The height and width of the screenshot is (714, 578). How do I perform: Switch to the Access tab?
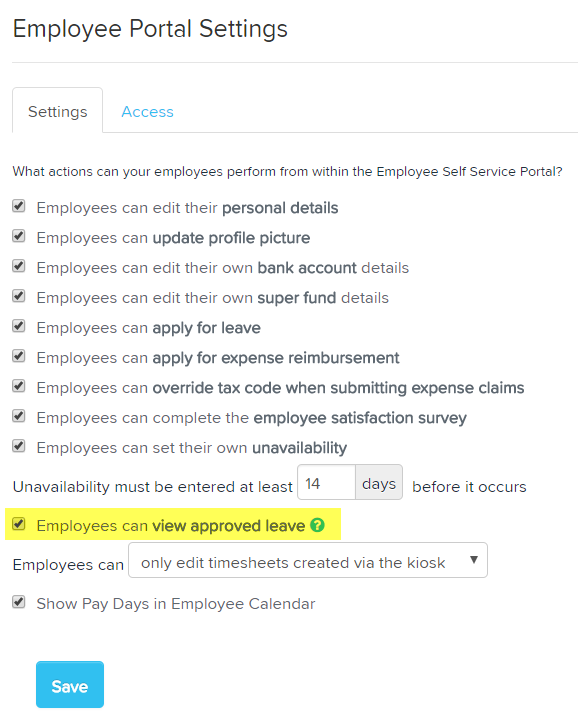coord(147,112)
